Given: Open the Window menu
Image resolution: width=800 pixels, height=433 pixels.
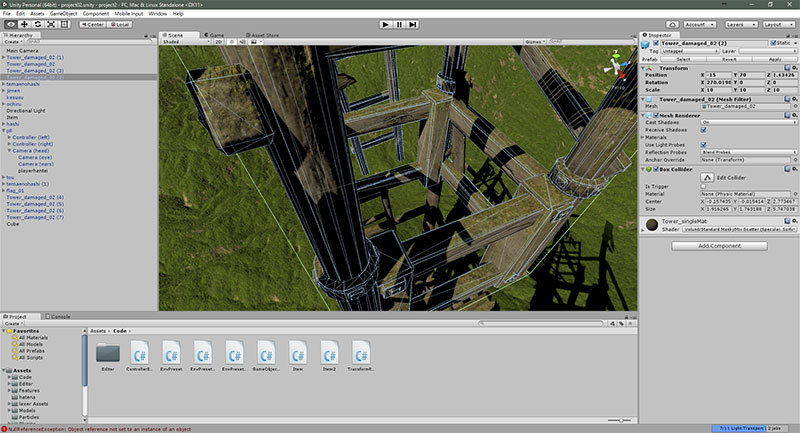Looking at the screenshot, I should coord(158,14).
